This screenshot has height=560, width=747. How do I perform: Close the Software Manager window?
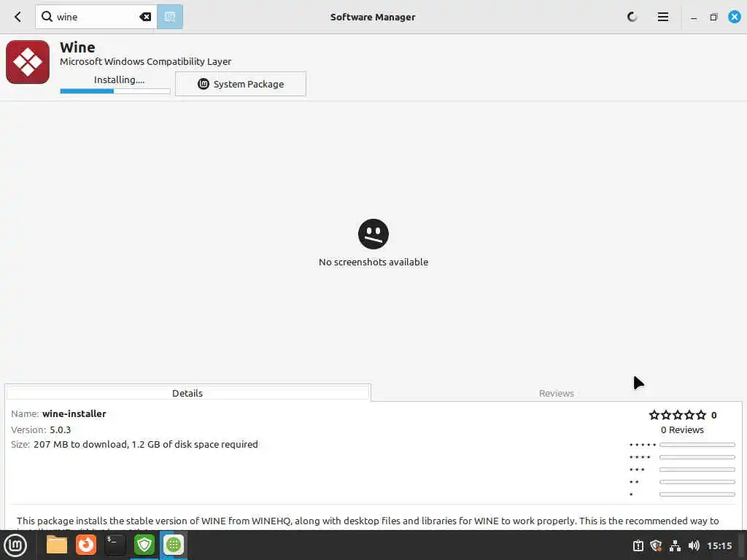pos(734,17)
